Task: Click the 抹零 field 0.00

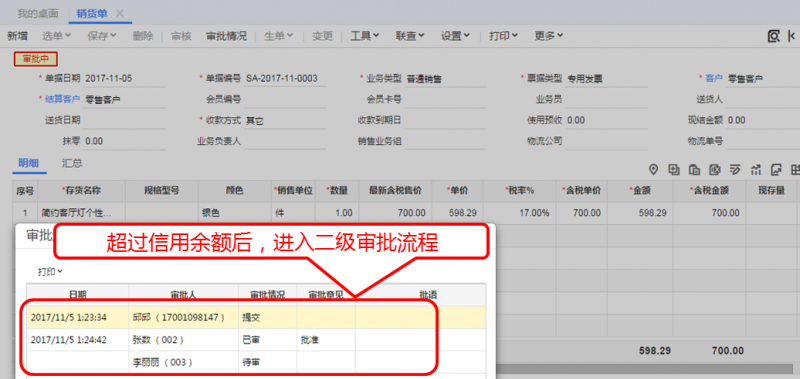Action: coord(124,141)
